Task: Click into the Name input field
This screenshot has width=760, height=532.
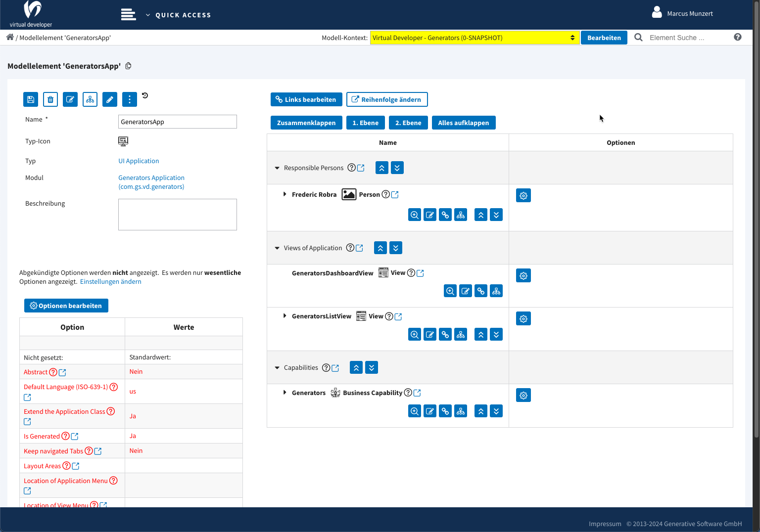Action: [x=178, y=122]
